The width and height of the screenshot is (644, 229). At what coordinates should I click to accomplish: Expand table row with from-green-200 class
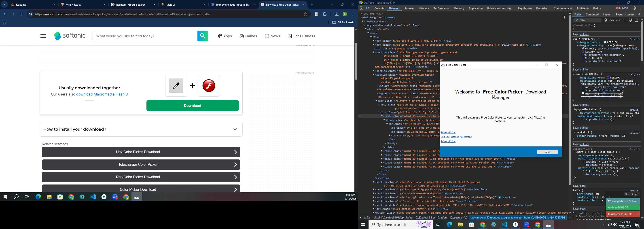point(382,159)
